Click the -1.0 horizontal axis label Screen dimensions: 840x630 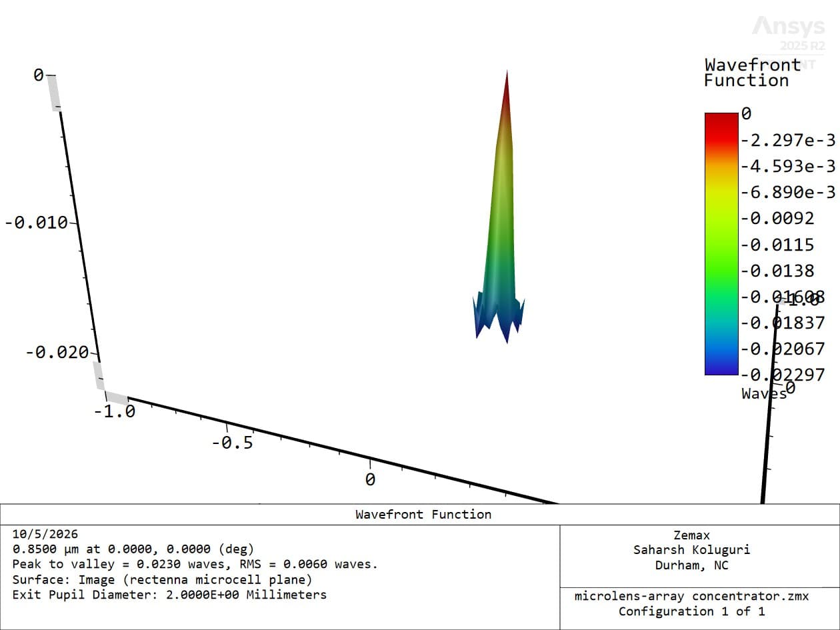tap(115, 412)
